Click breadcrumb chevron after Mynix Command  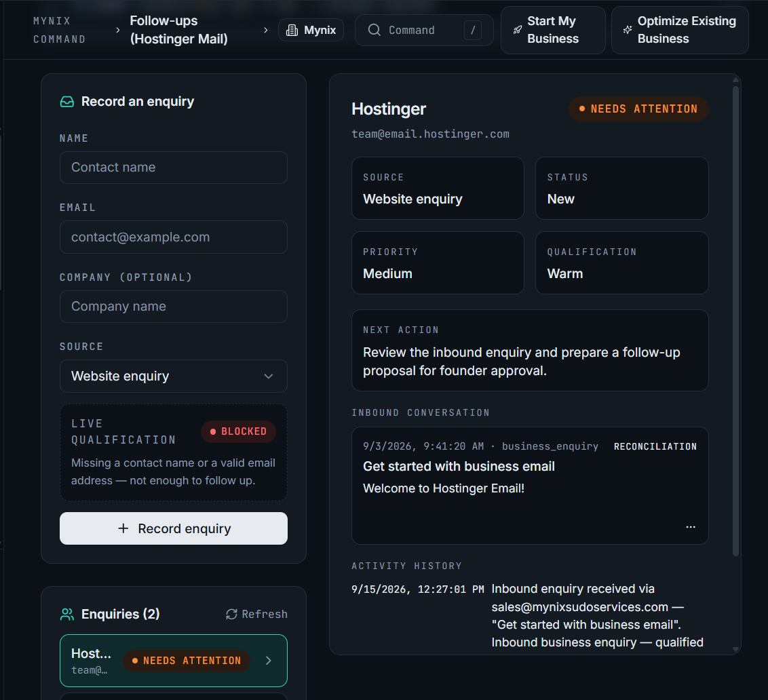click(x=117, y=31)
